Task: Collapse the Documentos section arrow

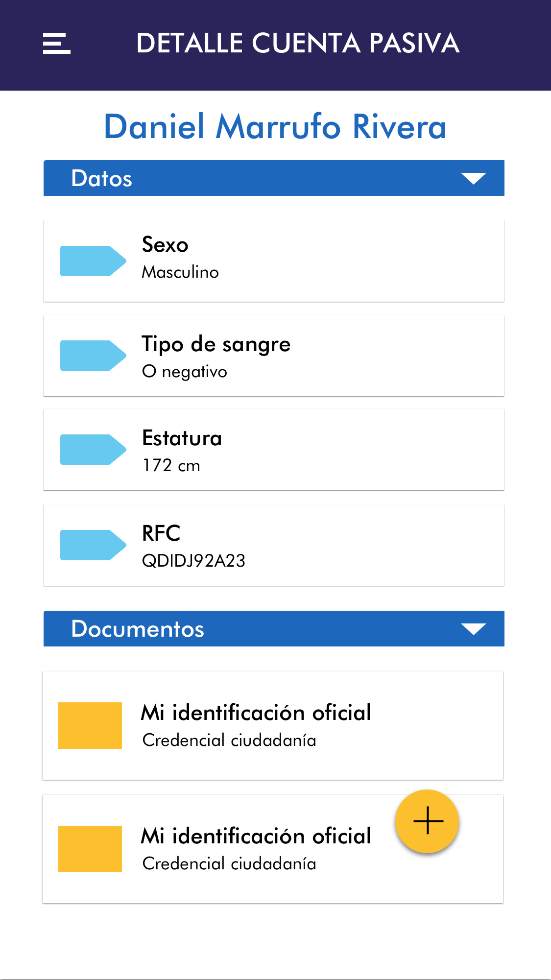Action: tap(473, 629)
